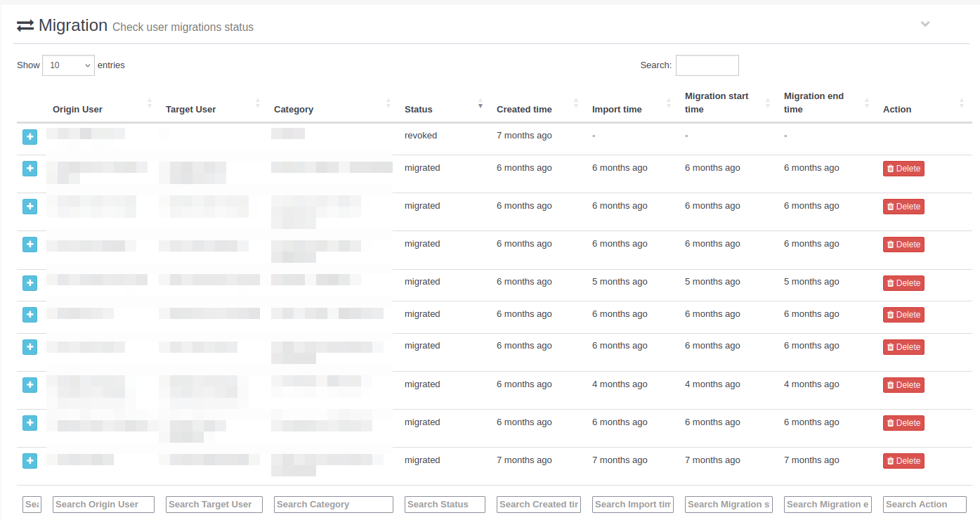Focus the Search Origin User filter field

(105, 505)
